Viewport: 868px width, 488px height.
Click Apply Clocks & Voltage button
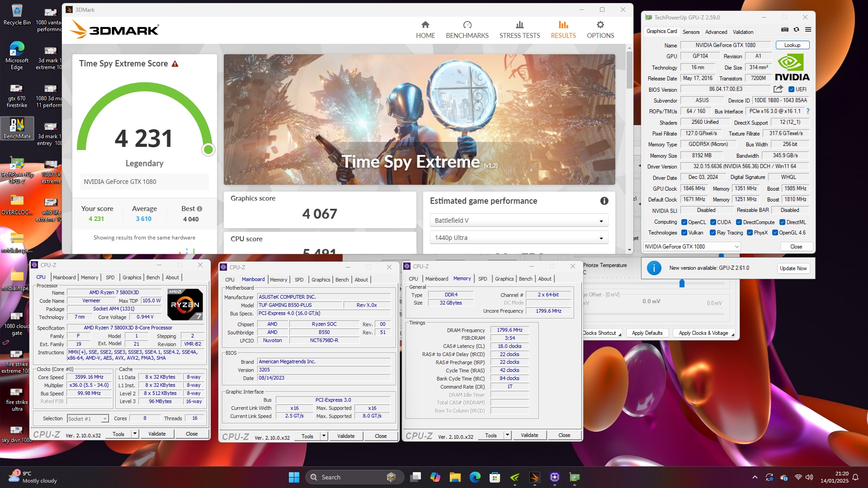pyautogui.click(x=703, y=333)
